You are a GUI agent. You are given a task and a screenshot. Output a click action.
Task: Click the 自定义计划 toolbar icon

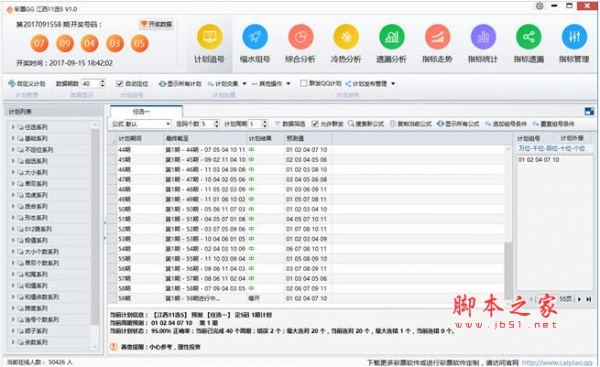(11, 83)
